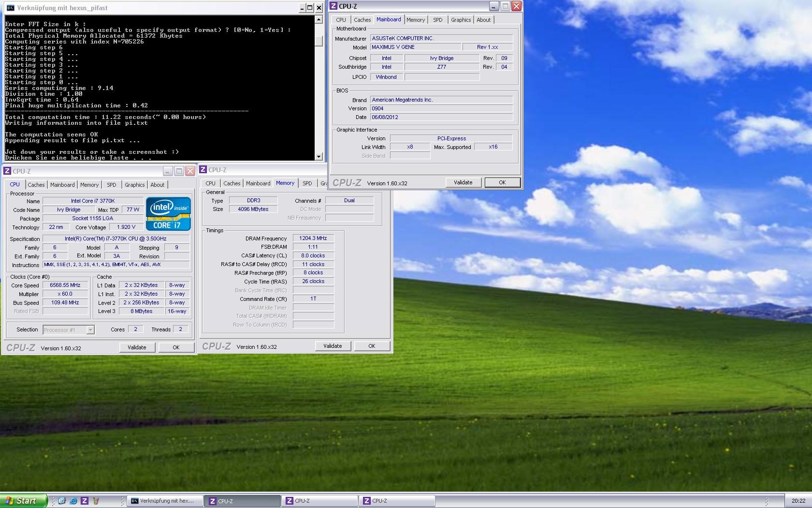Open the Caches tab in Mainboard window

(x=362, y=20)
